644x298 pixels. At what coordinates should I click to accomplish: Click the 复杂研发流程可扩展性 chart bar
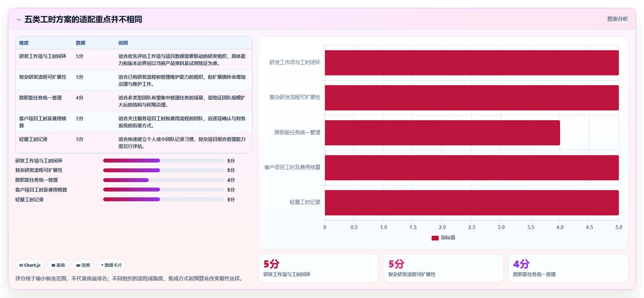[471, 98]
